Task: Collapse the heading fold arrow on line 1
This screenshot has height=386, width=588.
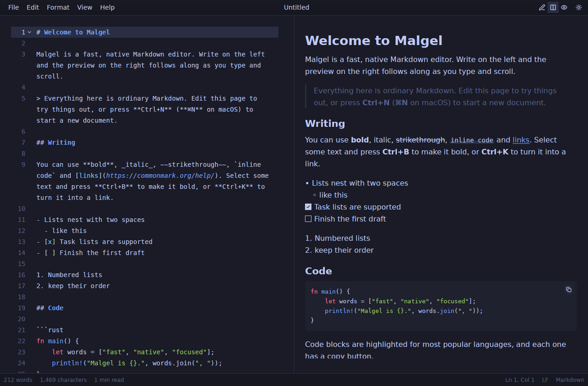Action: pos(29,32)
